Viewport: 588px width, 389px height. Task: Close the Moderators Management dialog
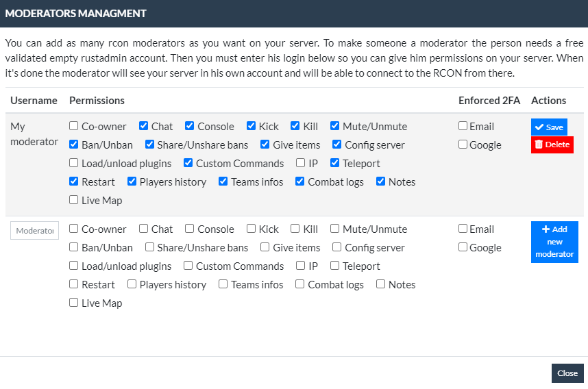pyautogui.click(x=567, y=373)
